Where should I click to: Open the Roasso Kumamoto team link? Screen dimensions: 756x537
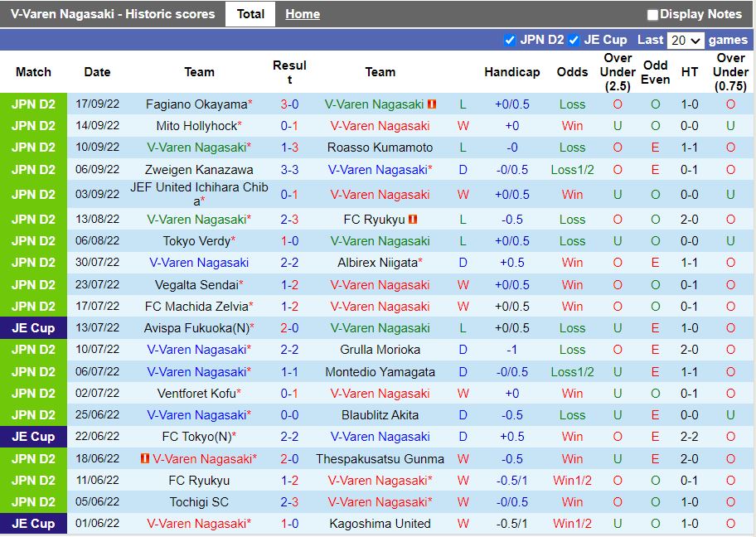[380, 148]
